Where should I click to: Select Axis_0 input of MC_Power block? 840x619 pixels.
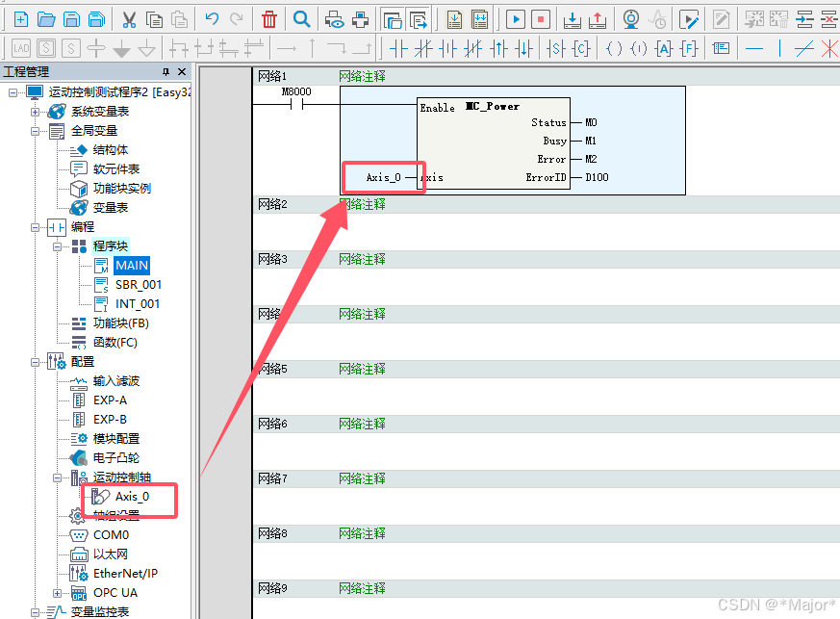point(383,177)
